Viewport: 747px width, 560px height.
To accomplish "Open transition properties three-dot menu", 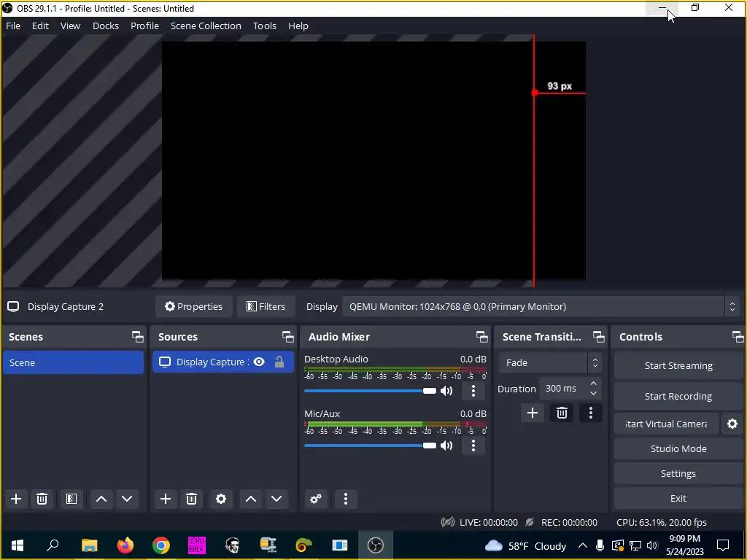I will 591,413.
